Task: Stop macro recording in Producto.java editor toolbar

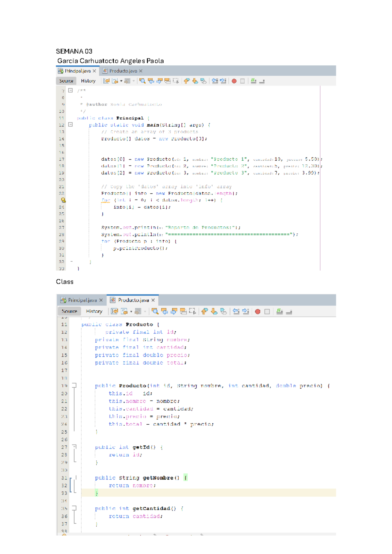Action: pos(267,312)
